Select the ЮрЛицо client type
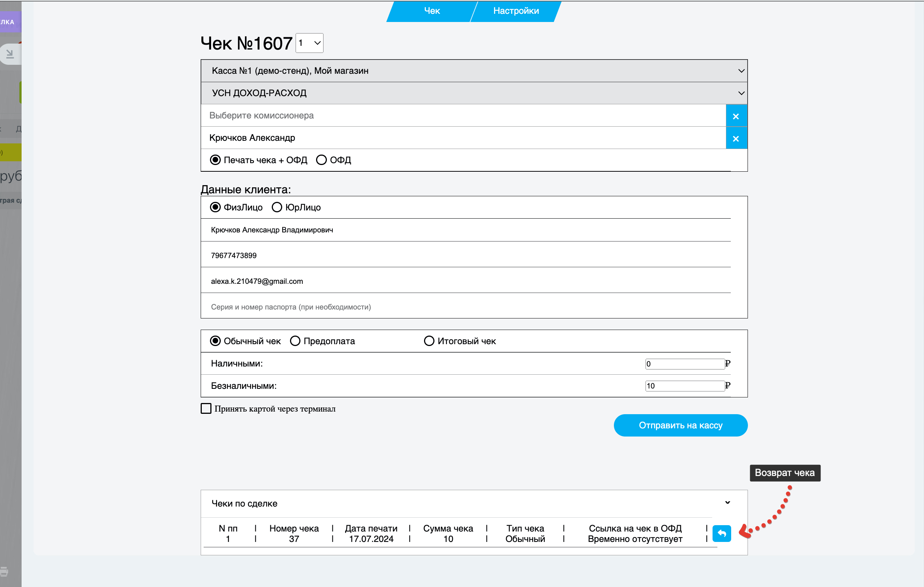Viewport: 924px width, 587px height. point(277,207)
